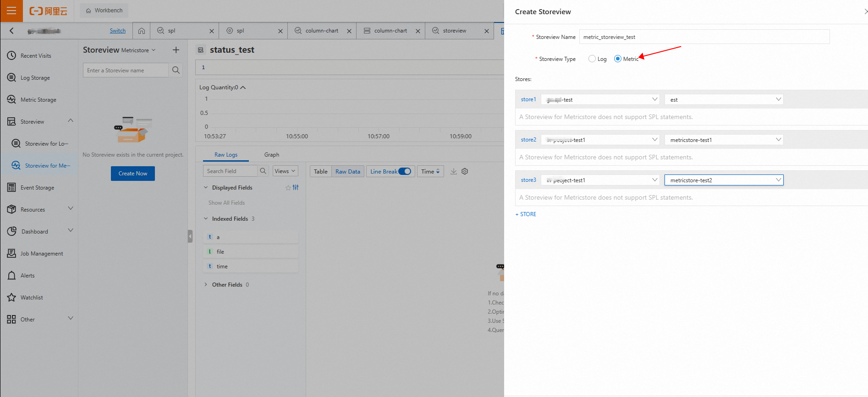Click the status_test title icon
868x397 pixels.
coord(201,50)
